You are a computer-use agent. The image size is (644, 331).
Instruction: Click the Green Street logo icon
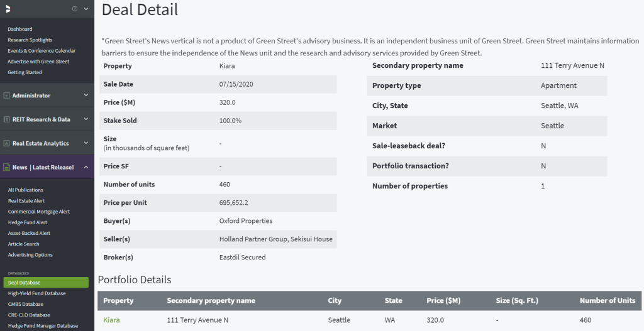point(8,9)
